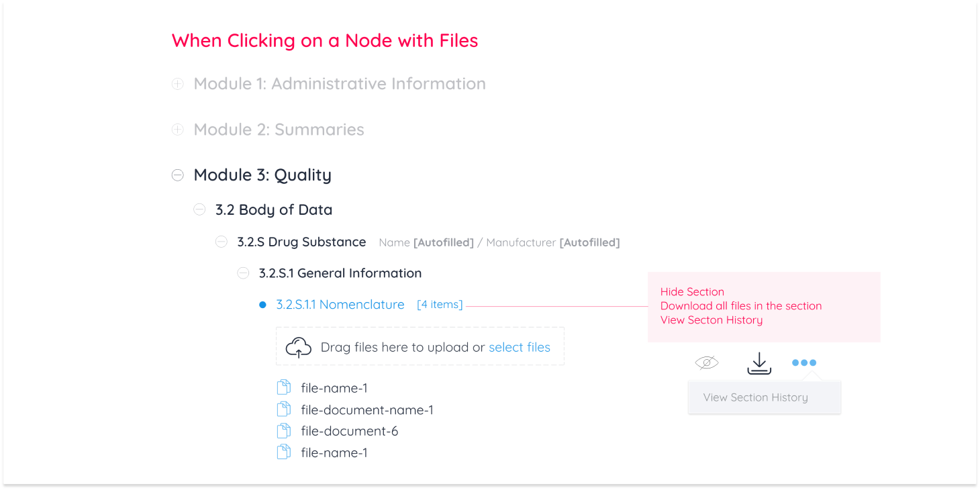Click the cloud upload icon
Screen dimensions: 980x490
pos(299,346)
